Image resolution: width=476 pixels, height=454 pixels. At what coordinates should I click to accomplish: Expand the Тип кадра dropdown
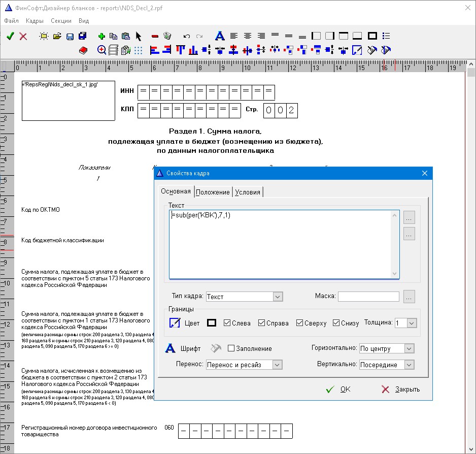click(x=278, y=297)
